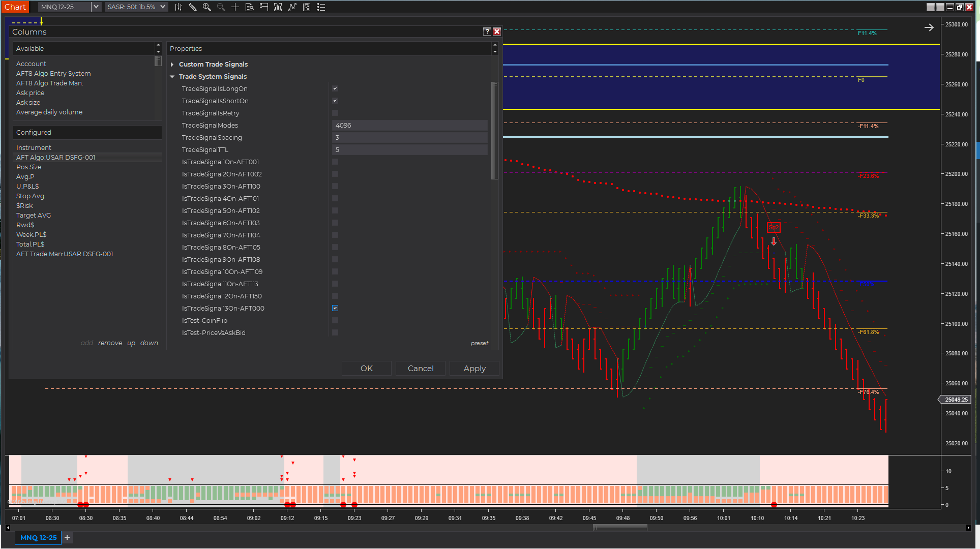Screen dimensions: 980x549
Task: Open the Columns dialog help icon
Action: [x=487, y=31]
